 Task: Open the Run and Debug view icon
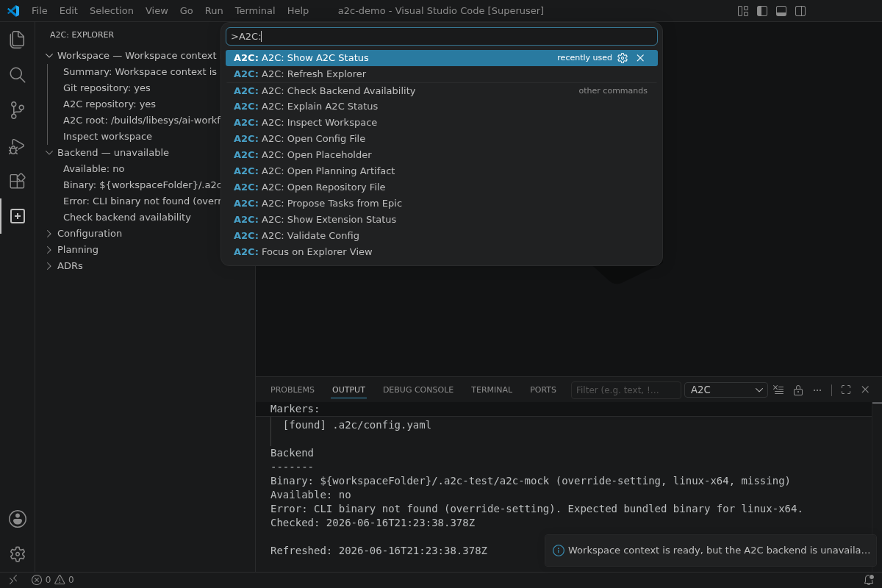(17, 146)
